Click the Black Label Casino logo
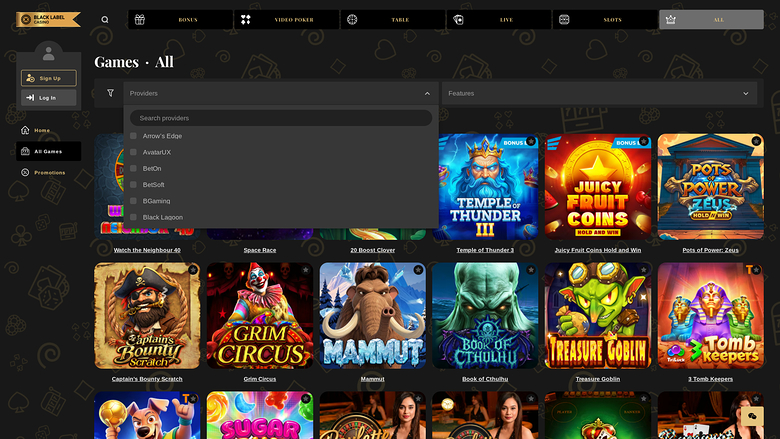 48,19
